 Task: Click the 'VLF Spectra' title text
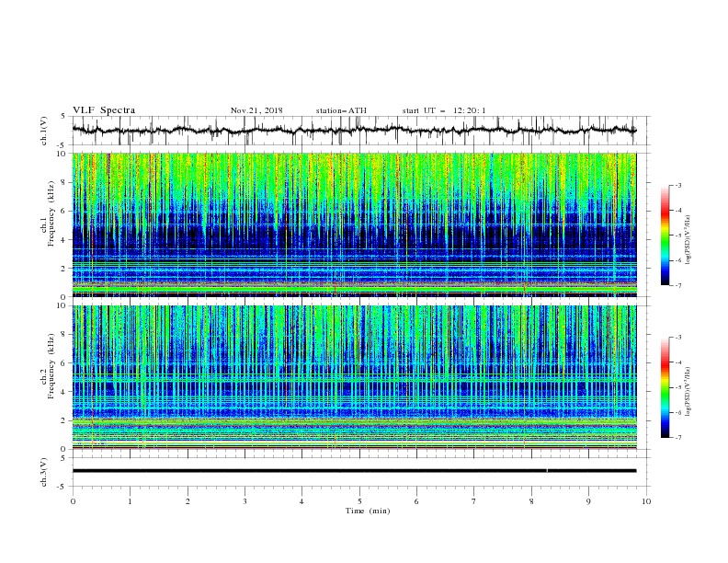(x=104, y=110)
